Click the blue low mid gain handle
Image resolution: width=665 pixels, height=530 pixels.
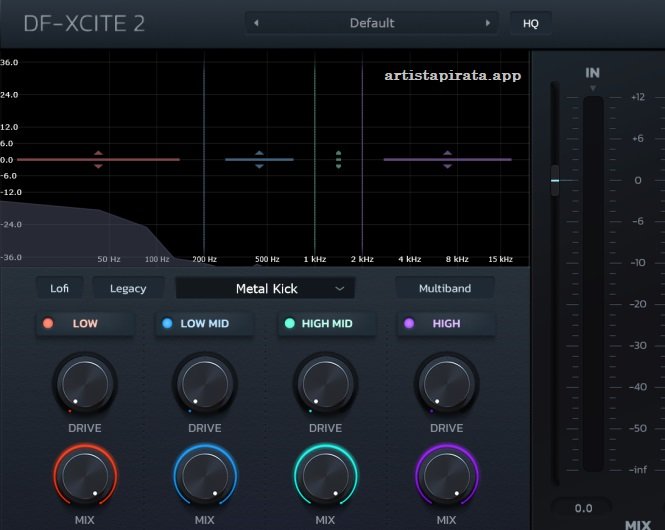tap(260, 159)
